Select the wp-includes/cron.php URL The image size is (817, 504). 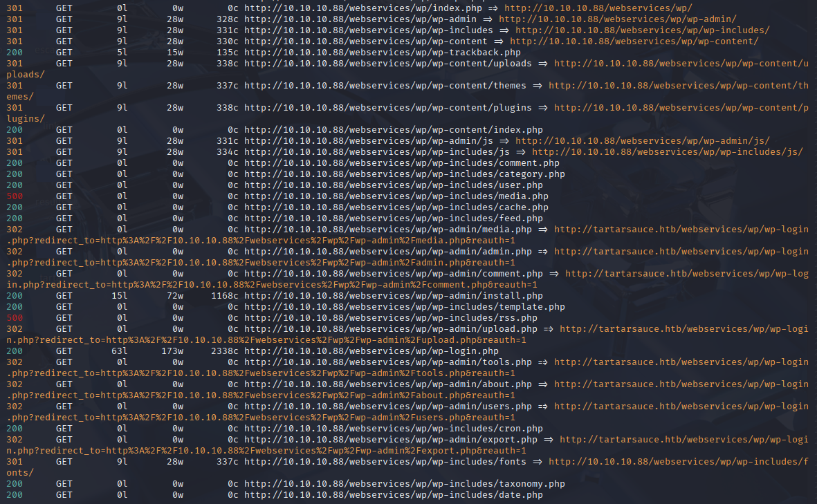pos(394,429)
